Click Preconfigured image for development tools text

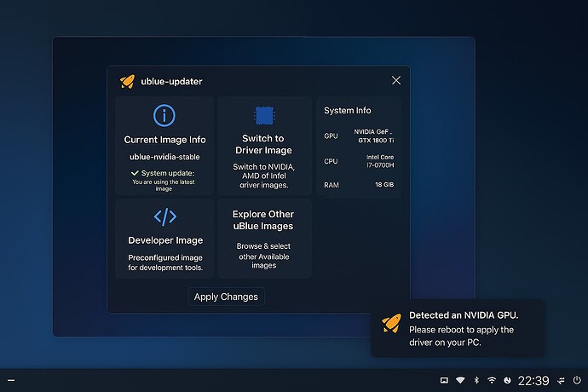[165, 262]
